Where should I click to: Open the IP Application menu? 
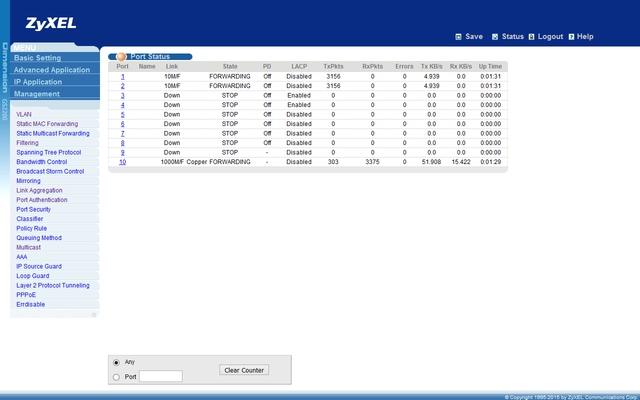pyautogui.click(x=38, y=82)
